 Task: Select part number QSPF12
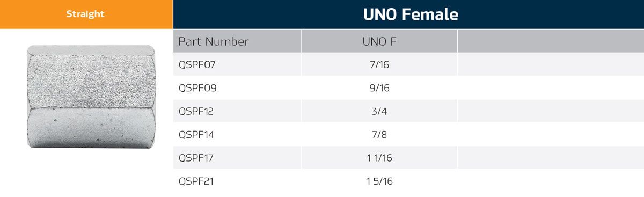click(196, 111)
